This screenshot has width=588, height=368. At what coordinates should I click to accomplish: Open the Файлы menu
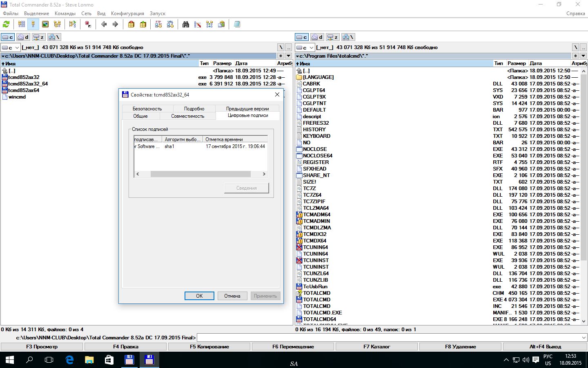click(x=11, y=13)
